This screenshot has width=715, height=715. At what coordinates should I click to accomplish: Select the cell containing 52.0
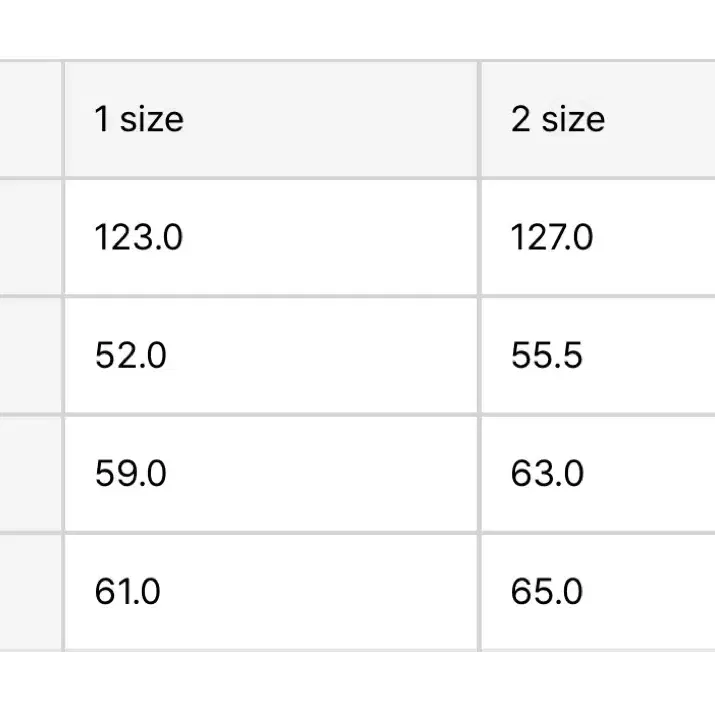271,356
